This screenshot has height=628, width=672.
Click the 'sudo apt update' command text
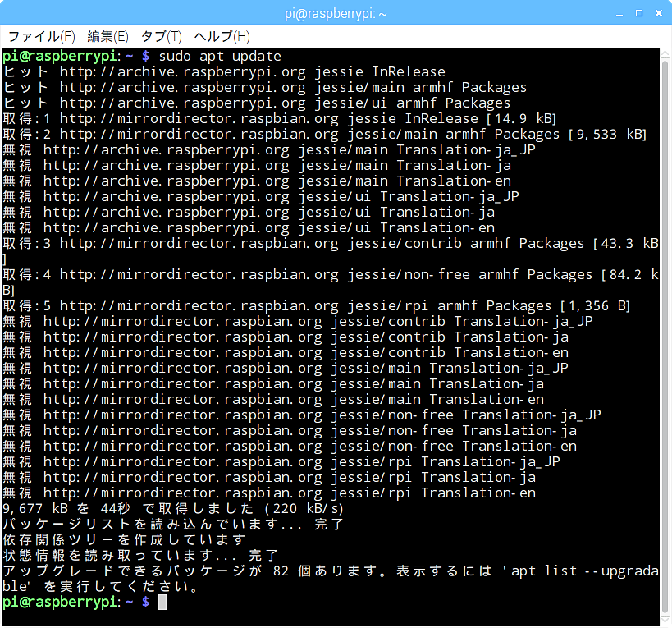[220, 56]
